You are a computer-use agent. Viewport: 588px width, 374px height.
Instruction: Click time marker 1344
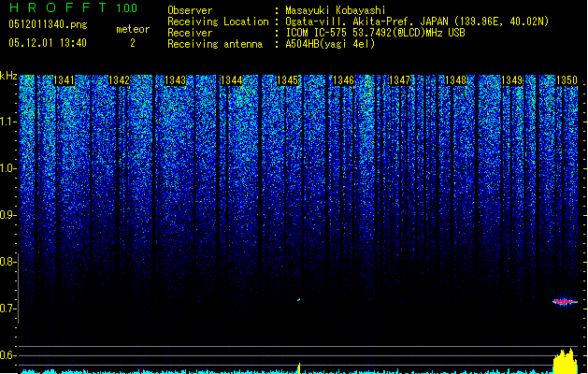coord(232,80)
